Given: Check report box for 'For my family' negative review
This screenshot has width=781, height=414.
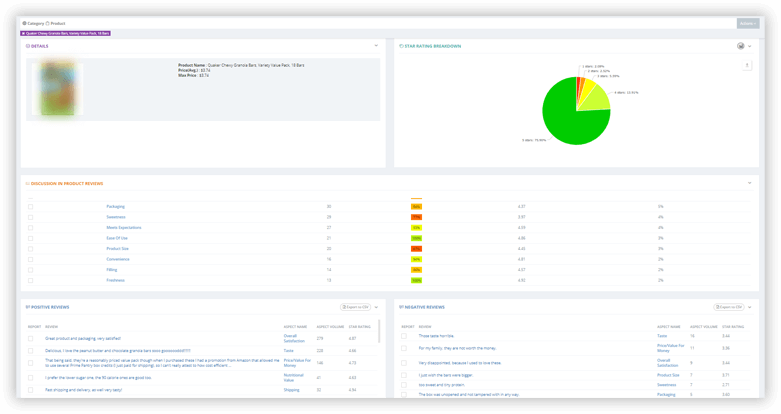Looking at the screenshot, I should point(403,348).
